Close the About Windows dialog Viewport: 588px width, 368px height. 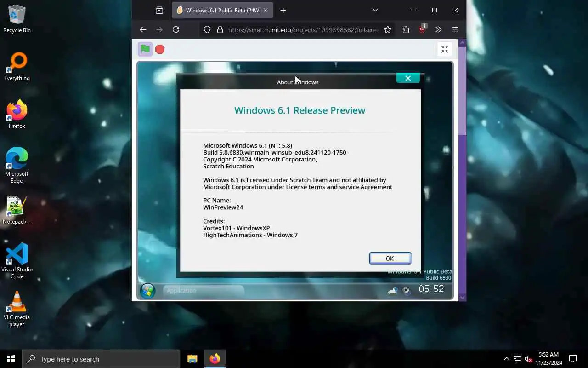pos(408,78)
